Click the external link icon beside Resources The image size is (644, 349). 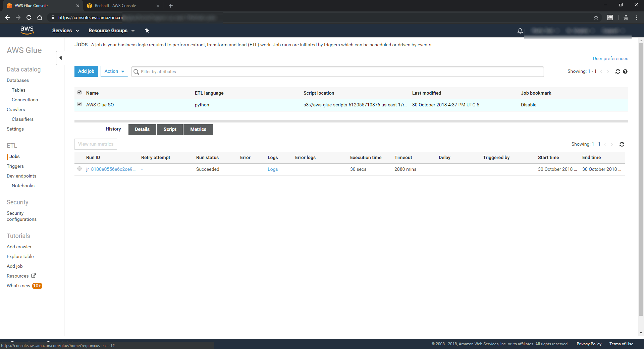[x=34, y=276]
